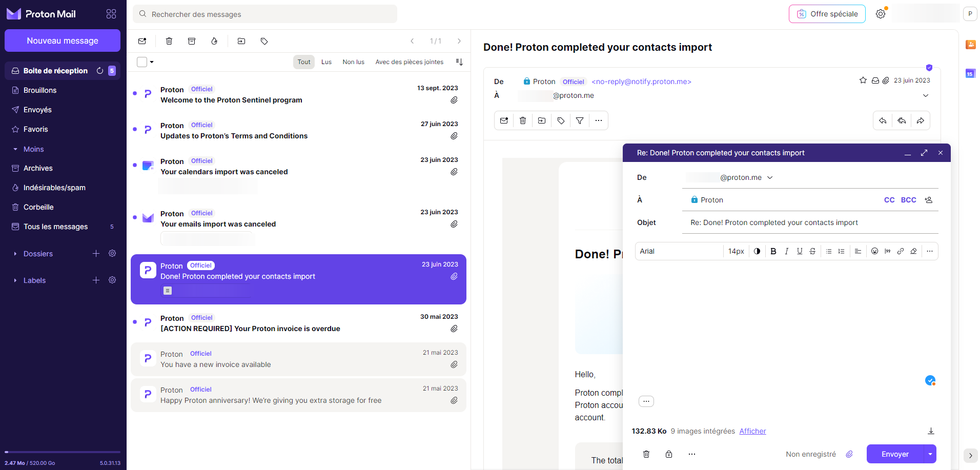Attach file with paperclip near Envoyer
This screenshot has height=470, width=980.
pos(849,454)
